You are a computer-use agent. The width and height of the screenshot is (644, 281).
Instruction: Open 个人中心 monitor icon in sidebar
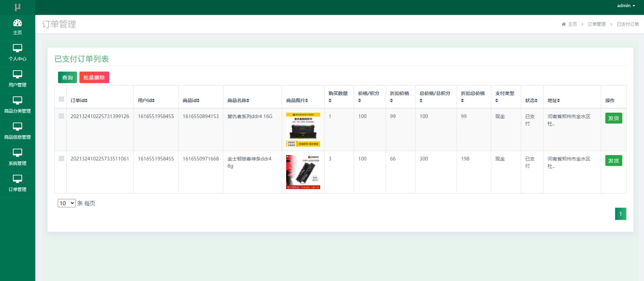coord(18,48)
